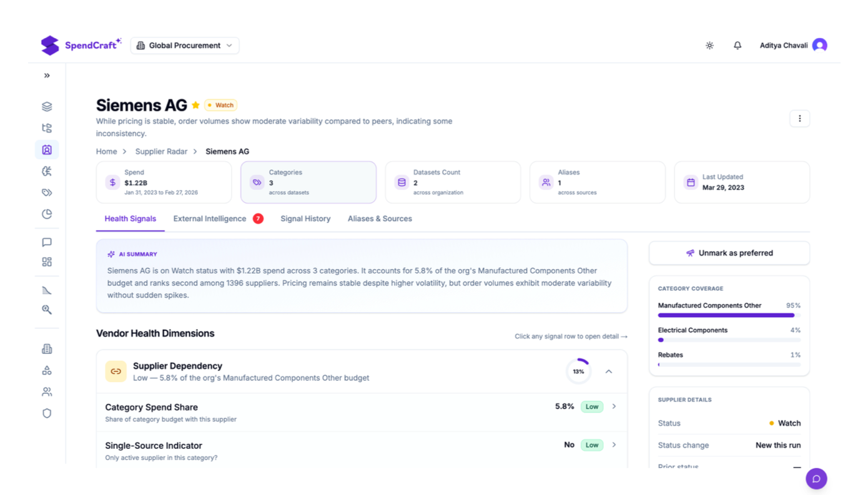Click the calendar icon in Last Updated card
Image resolution: width=868 pixels, height=495 pixels.
pyautogui.click(x=691, y=182)
